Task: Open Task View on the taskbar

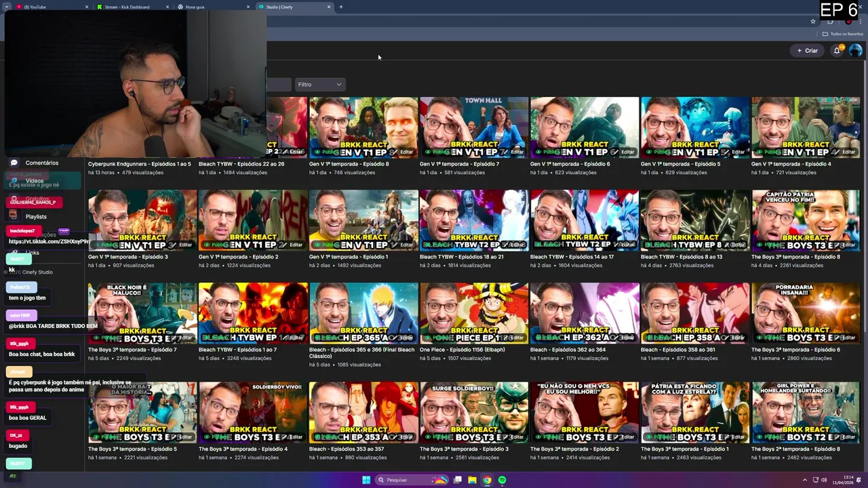Action: [458, 480]
